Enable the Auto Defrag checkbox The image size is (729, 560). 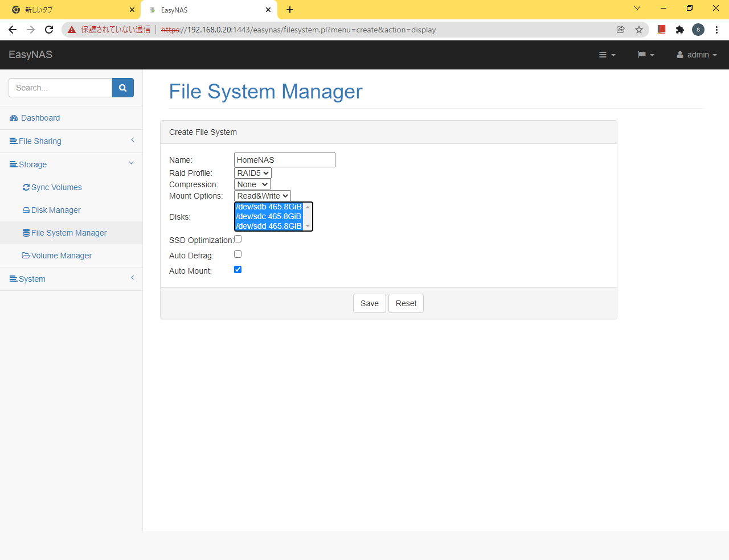point(238,254)
